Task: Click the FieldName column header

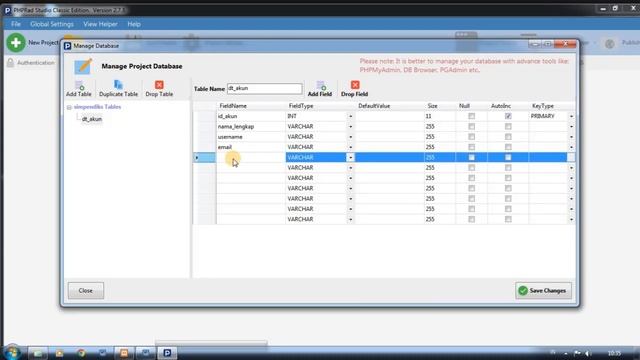Action: pyautogui.click(x=233, y=106)
